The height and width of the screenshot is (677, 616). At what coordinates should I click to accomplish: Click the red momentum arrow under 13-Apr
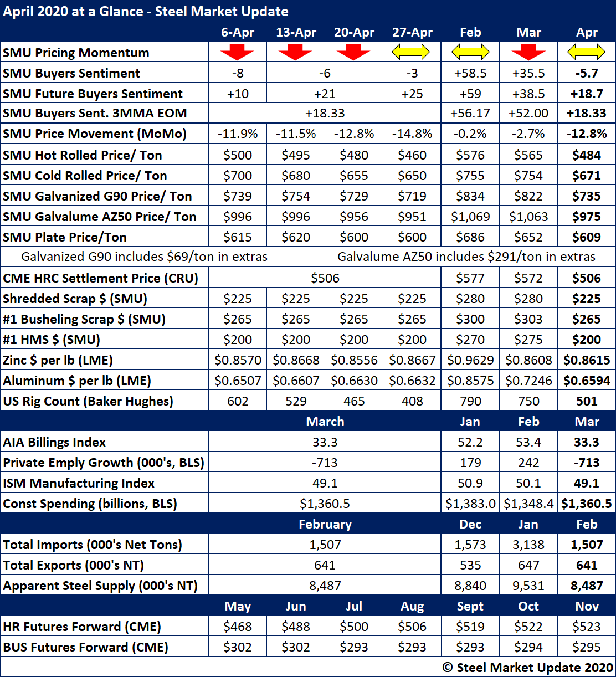[295, 53]
